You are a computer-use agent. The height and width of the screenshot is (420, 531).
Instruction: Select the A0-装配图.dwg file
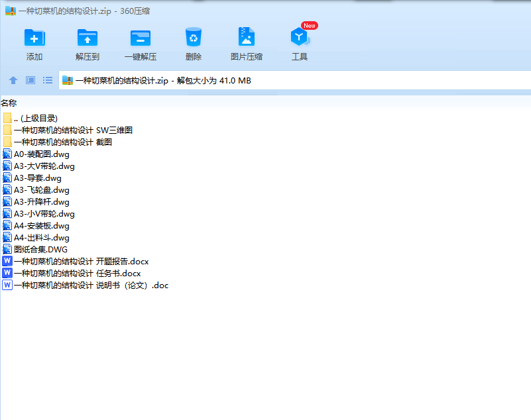[36, 154]
